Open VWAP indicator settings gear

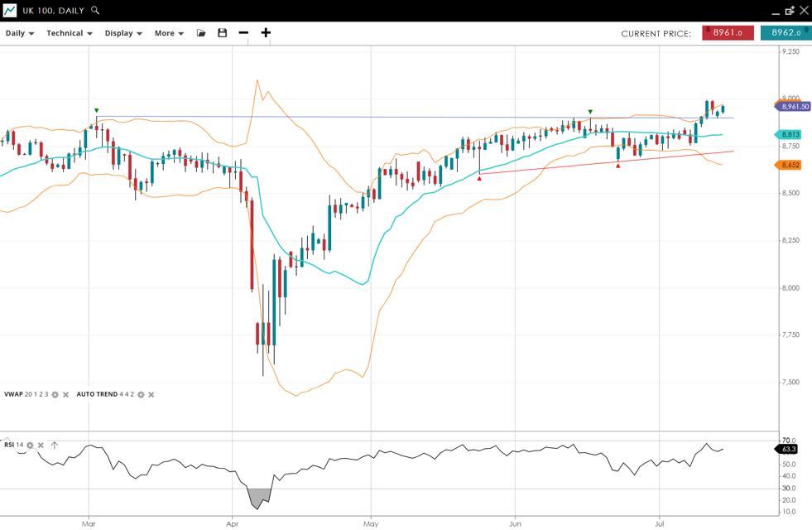(x=55, y=395)
